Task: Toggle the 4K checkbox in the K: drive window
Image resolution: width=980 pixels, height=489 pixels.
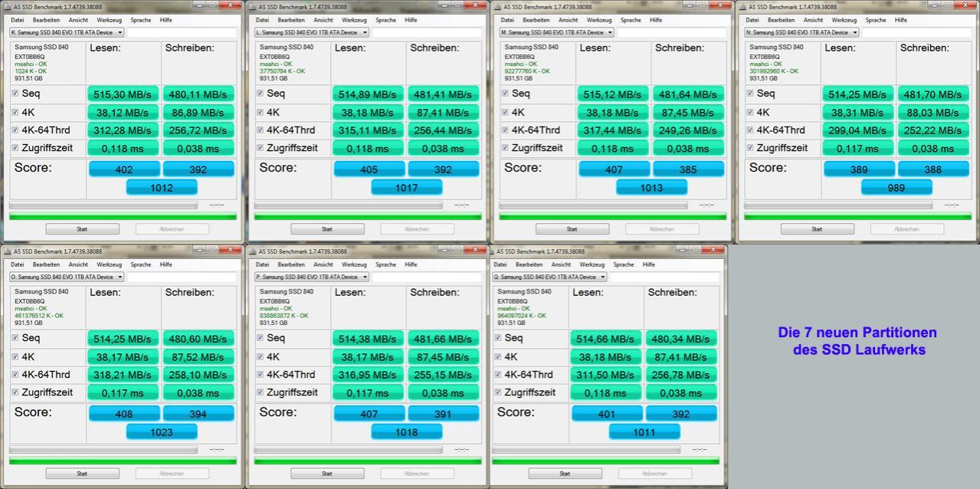Action: click(x=15, y=112)
